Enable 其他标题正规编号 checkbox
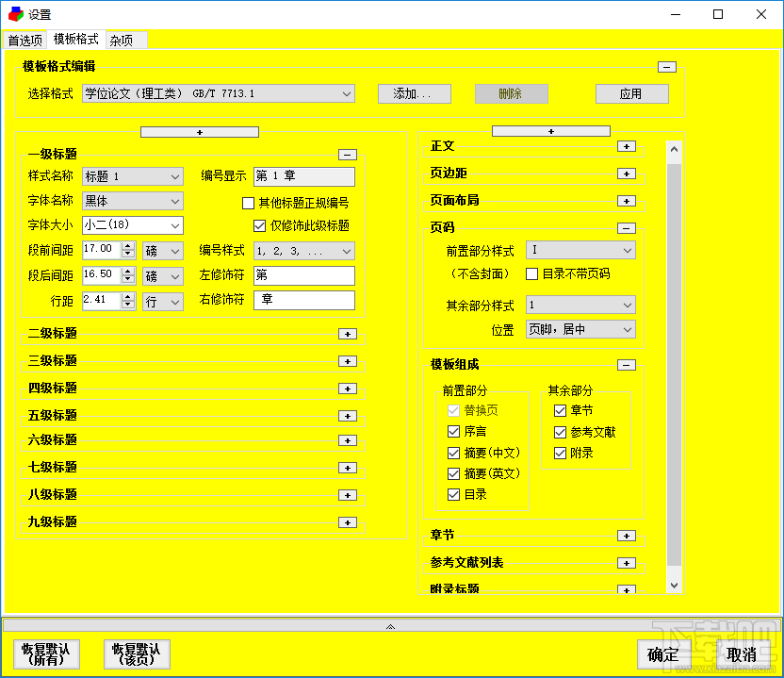The height and width of the screenshot is (678, 784). [x=248, y=203]
